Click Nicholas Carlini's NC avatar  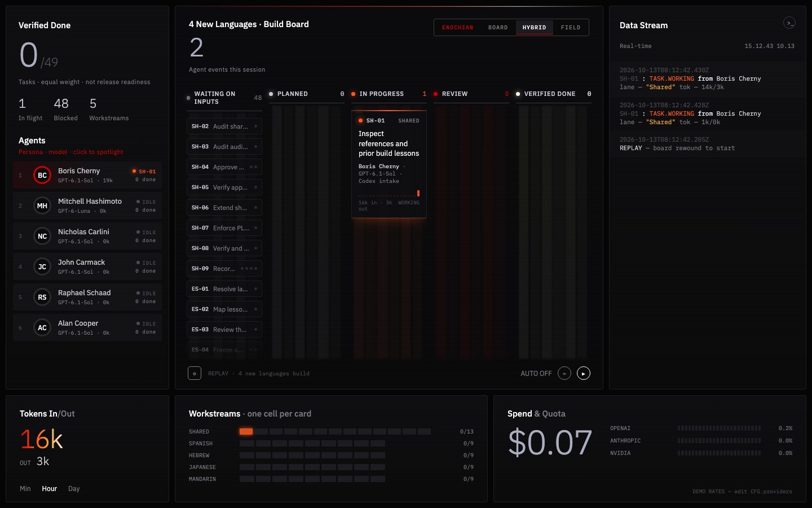[x=42, y=236]
